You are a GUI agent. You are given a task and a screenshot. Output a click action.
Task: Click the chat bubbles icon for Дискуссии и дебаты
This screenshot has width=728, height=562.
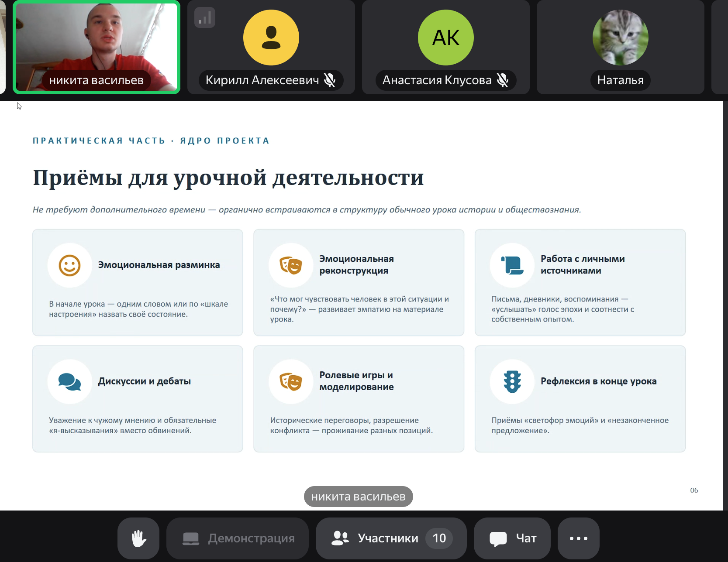click(x=70, y=382)
